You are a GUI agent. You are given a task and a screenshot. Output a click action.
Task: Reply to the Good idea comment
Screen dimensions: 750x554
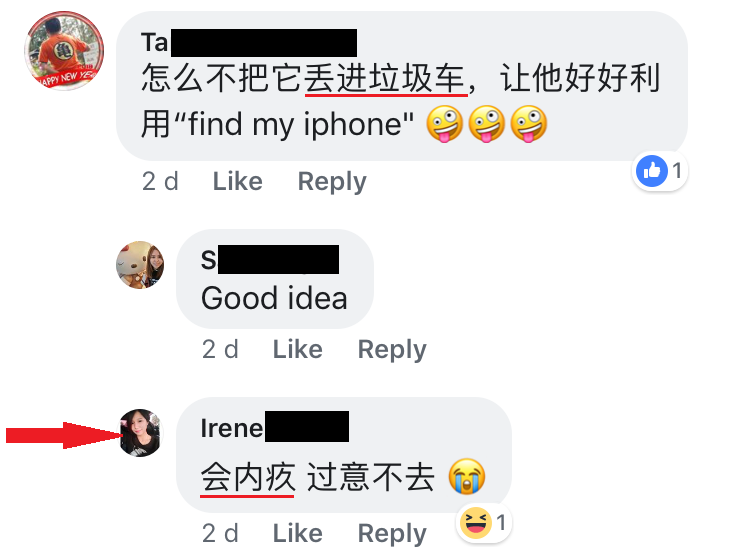392,350
